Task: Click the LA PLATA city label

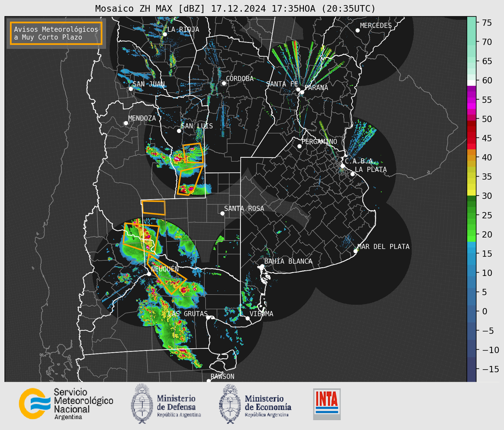Action: click(x=371, y=170)
